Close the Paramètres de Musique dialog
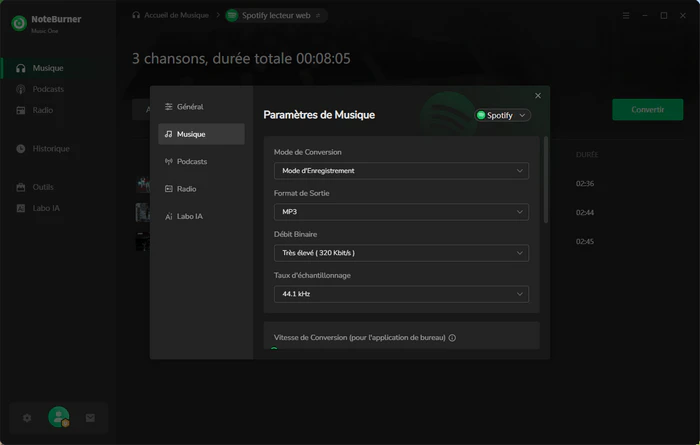This screenshot has width=700, height=445. coord(538,96)
